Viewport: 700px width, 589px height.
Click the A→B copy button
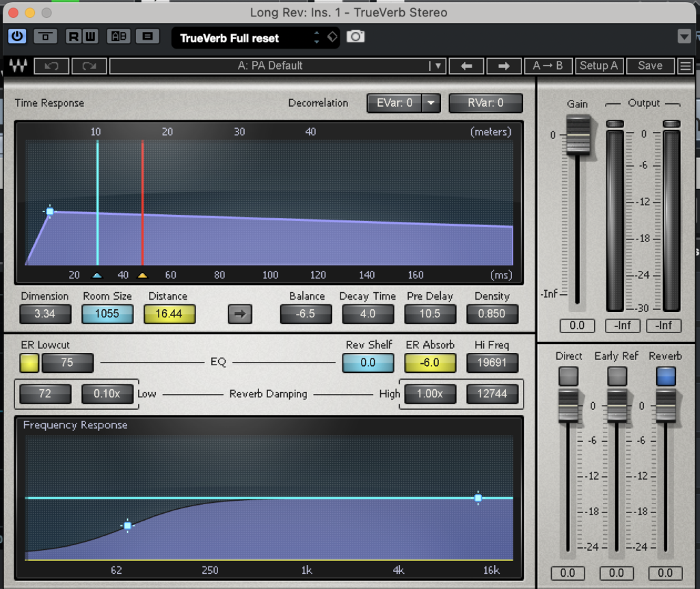[548, 66]
